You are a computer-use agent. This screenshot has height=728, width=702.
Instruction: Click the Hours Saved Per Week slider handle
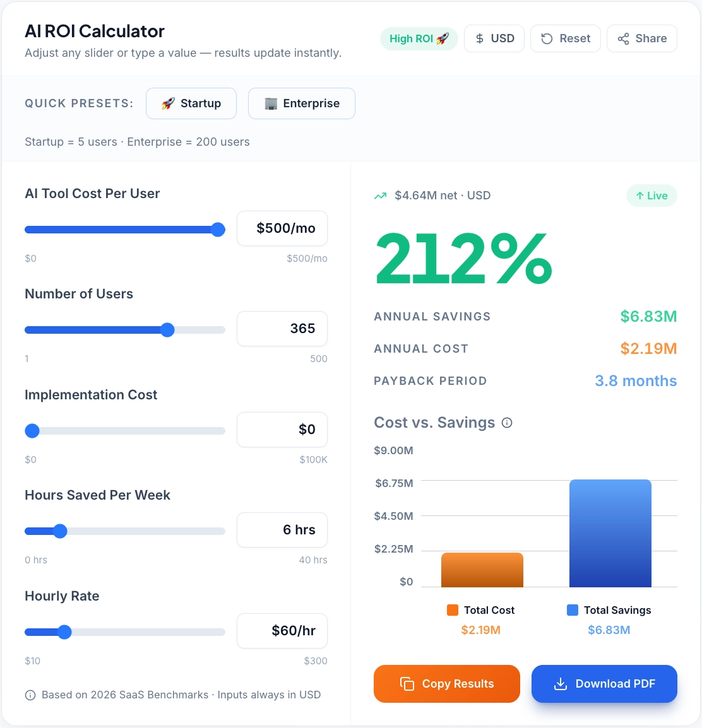pos(60,531)
